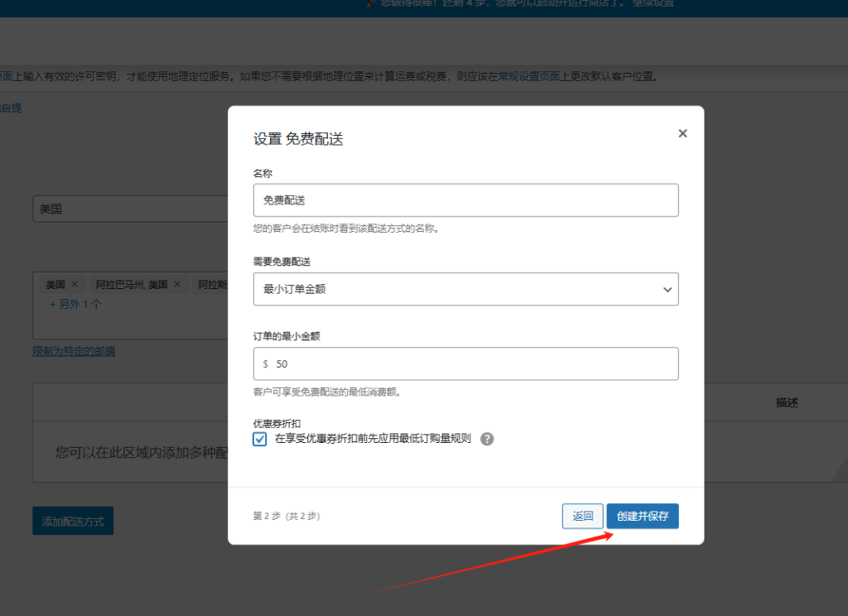Viewport: 848px width, 616px height.
Task: Uncheck the minimum order rule before coupons checkbox
Action: tap(259, 440)
